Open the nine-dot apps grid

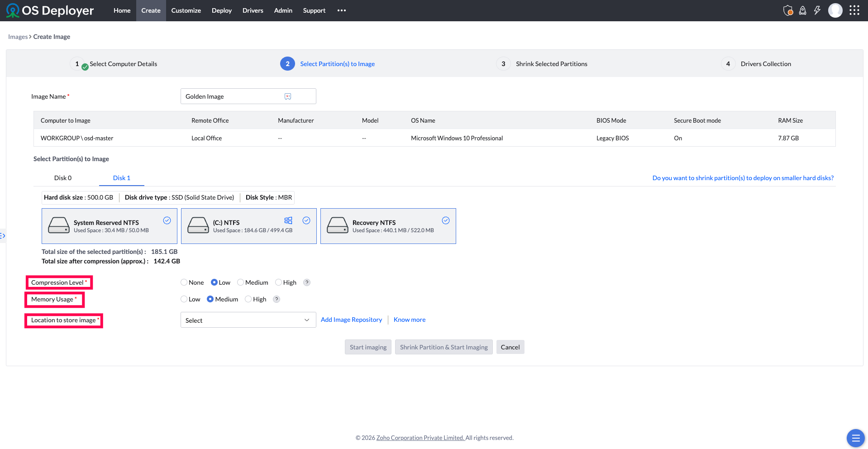[854, 10]
